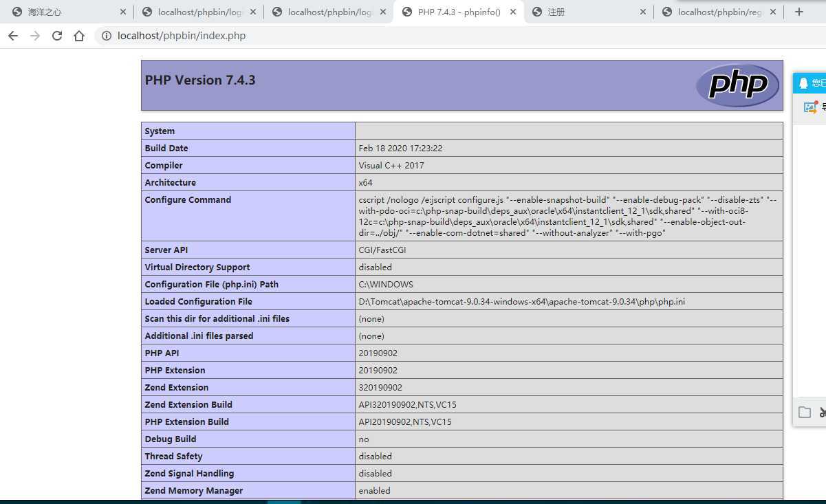Click the 'Thread Safety' label
This screenshot has height=504, width=826.
(174, 456)
